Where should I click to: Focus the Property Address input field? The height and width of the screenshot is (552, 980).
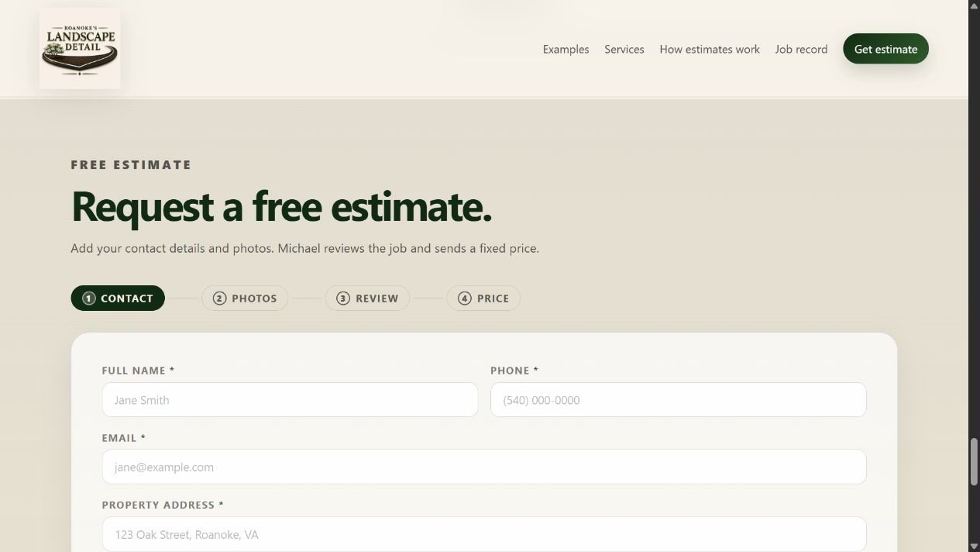pos(484,534)
